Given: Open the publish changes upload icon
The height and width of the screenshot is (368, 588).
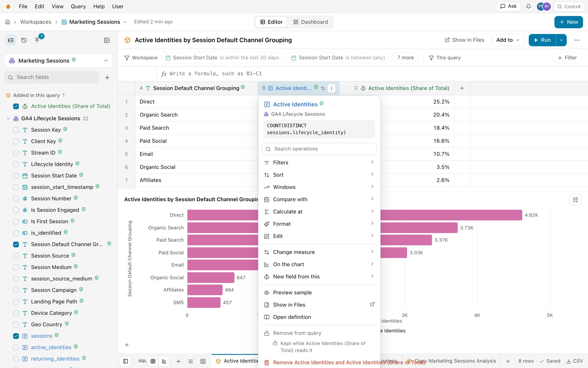Looking at the screenshot, I should coord(37,40).
